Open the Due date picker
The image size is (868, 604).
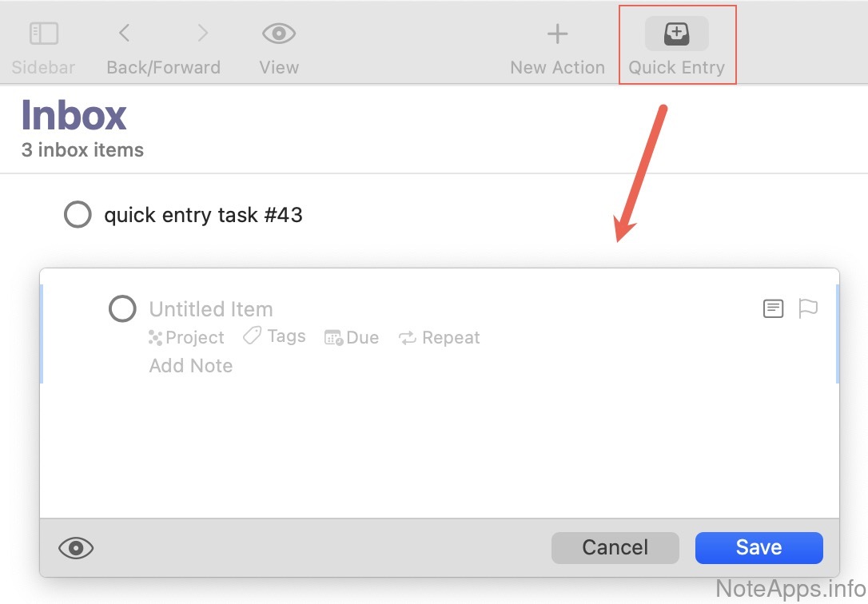click(352, 338)
